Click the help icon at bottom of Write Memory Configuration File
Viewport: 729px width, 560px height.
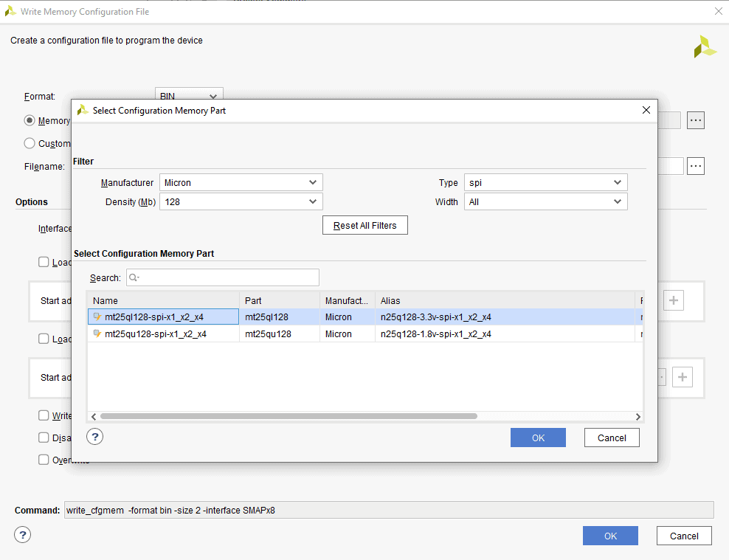[23, 535]
